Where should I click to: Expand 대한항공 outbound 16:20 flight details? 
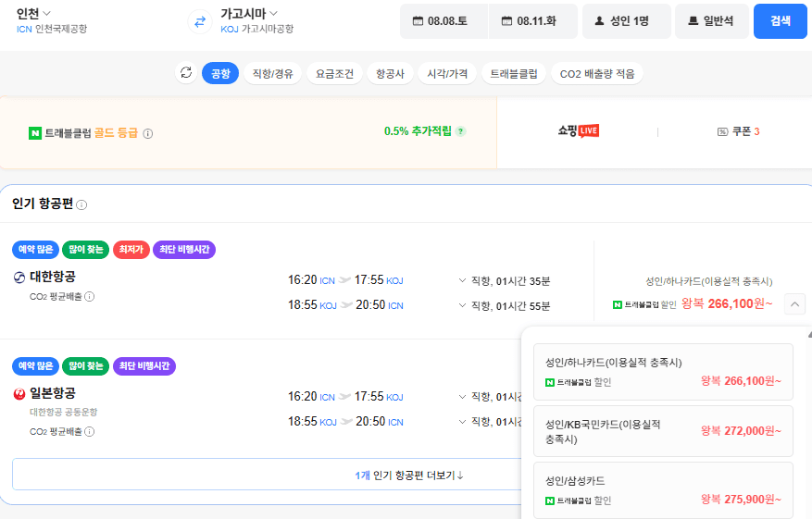(462, 280)
